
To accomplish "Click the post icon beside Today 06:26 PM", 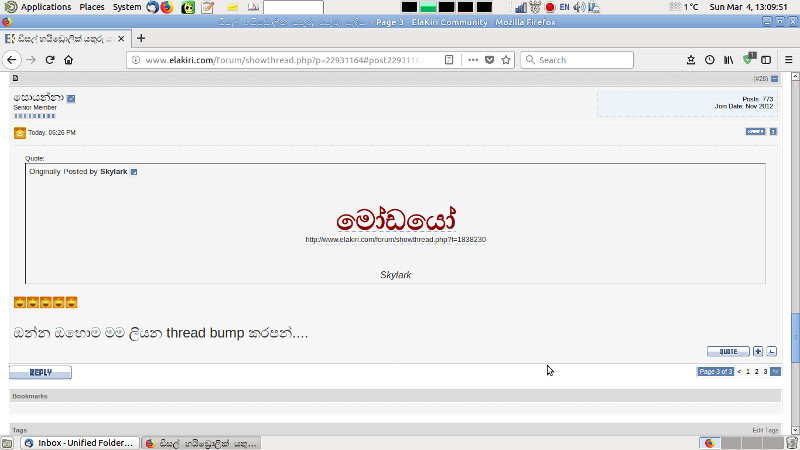I will pos(19,133).
